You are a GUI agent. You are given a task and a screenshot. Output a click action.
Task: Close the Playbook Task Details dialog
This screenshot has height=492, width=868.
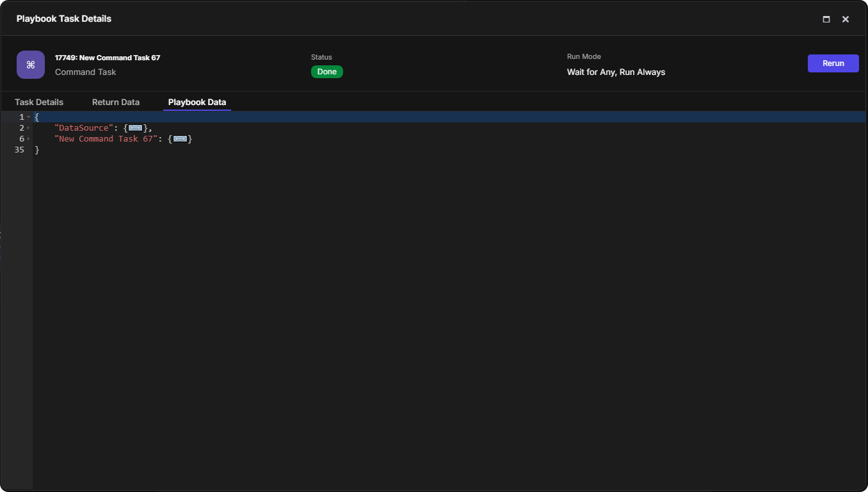coord(846,19)
